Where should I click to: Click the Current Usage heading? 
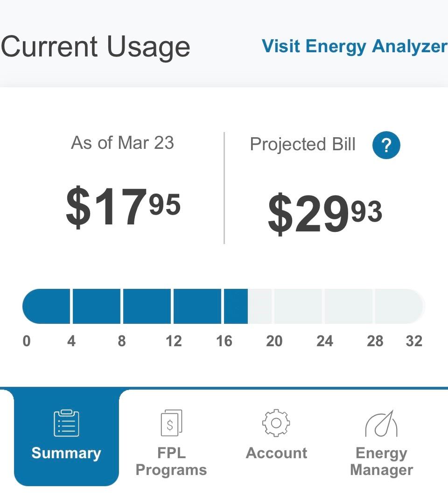(95, 47)
